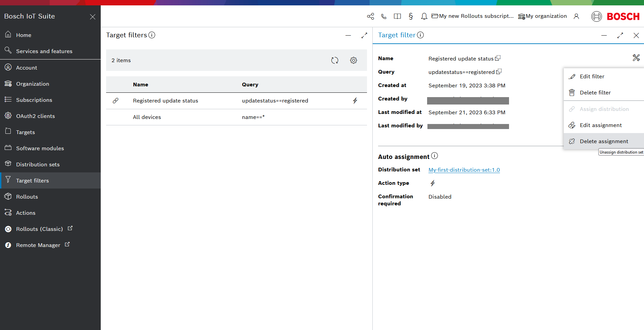Image resolution: width=644 pixels, height=330 pixels.
Task: Choose Edit filter in the actions menu
Action: tap(592, 77)
